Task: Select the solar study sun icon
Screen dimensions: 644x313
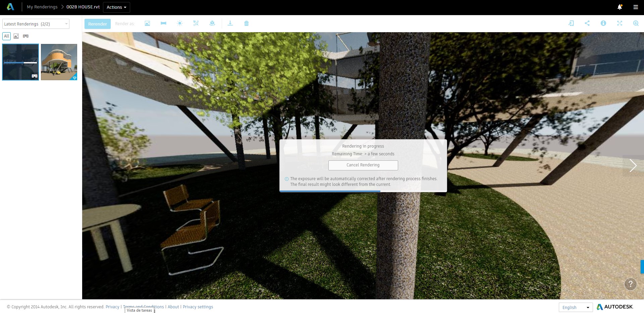Action: [x=180, y=23]
